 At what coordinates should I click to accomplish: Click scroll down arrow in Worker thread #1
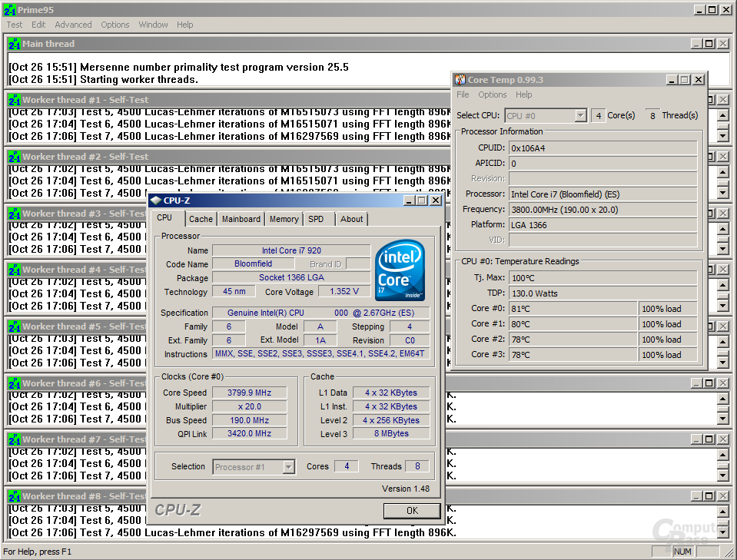tap(723, 136)
